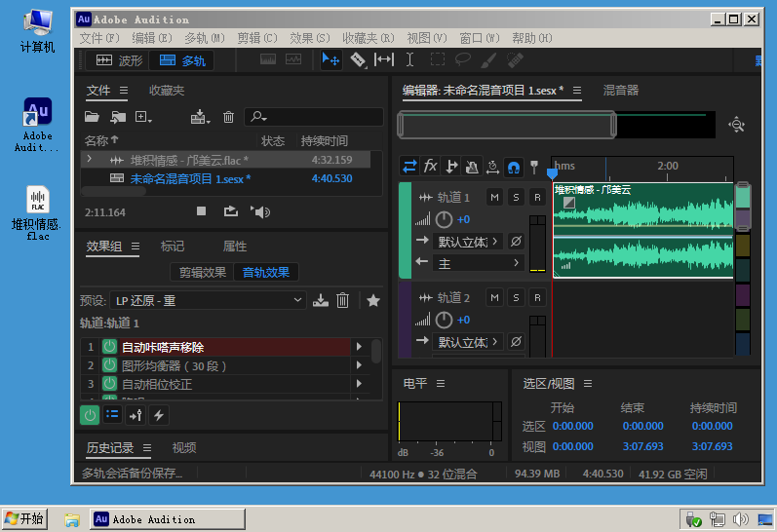
Task: Toggle Auto-play speaker icon in Files panel
Action: [x=260, y=212]
